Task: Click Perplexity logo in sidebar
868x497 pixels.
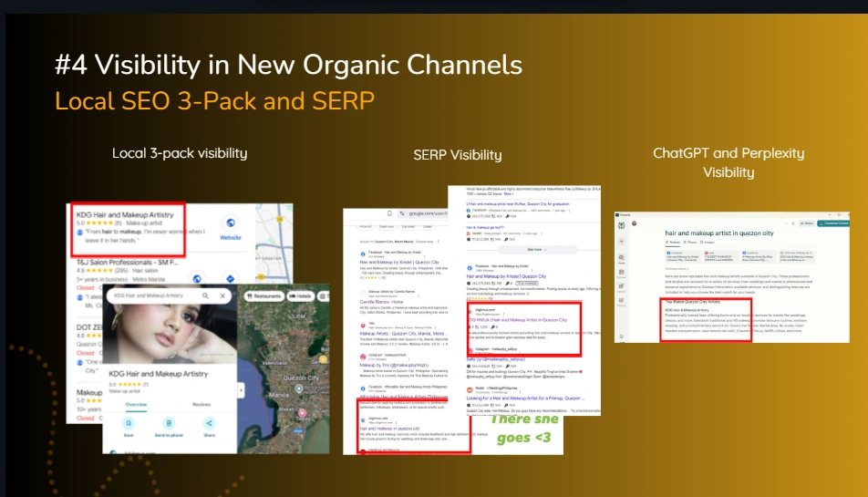Action: (622, 225)
